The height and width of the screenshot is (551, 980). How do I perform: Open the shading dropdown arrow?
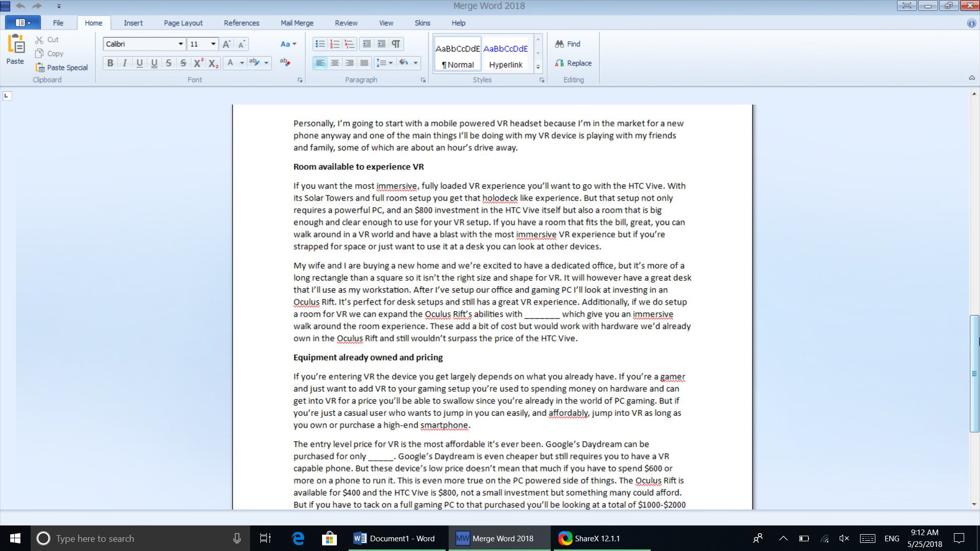(x=415, y=63)
